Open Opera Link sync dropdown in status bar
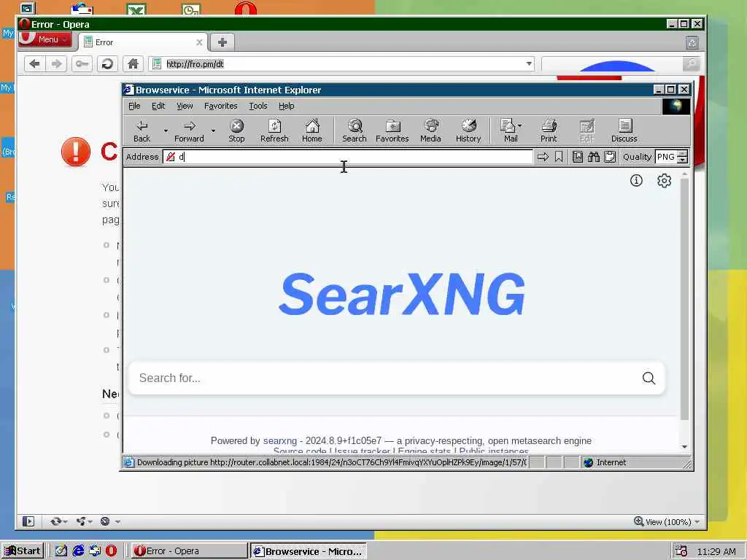The height and width of the screenshot is (560, 747). coord(59,521)
